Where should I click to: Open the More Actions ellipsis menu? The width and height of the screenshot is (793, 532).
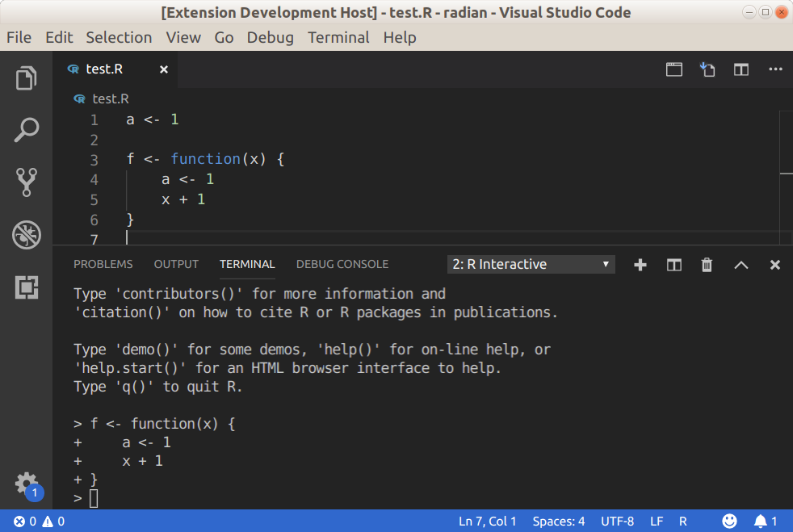pos(775,69)
